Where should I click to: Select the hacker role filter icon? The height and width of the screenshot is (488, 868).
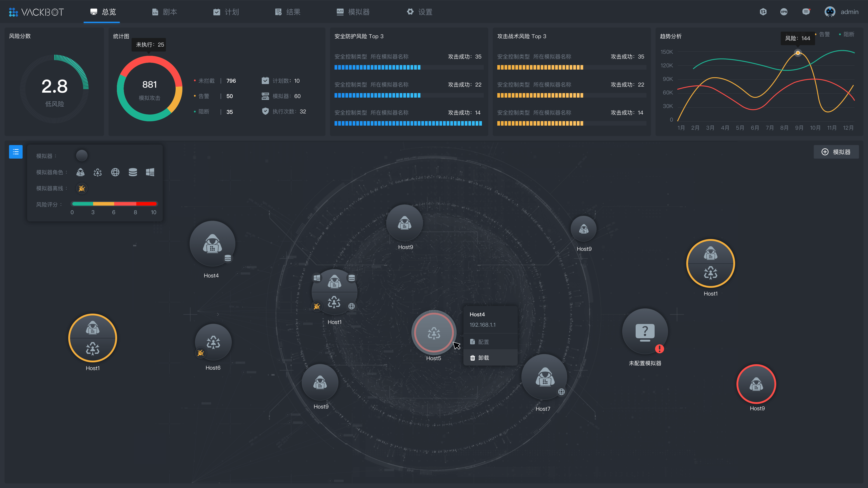pos(80,172)
